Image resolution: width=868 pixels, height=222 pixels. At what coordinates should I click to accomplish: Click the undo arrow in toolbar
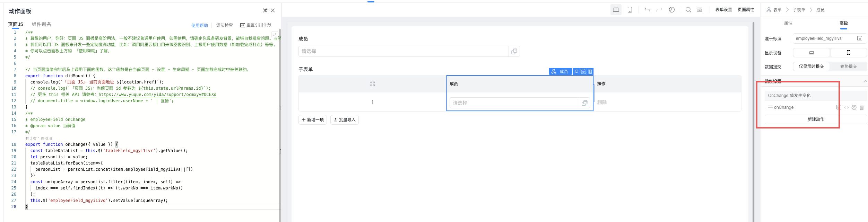(x=647, y=10)
